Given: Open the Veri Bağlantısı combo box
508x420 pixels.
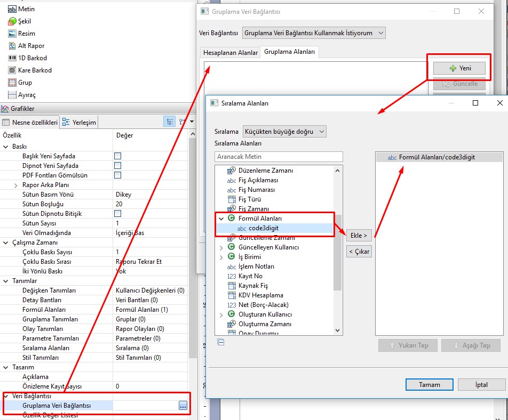Looking at the screenshot, I should tap(314, 33).
